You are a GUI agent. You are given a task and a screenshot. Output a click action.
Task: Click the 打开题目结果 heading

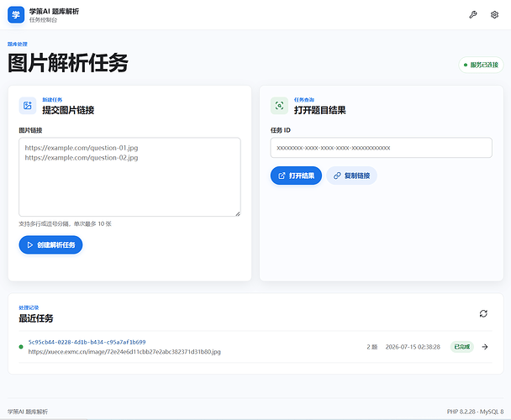[x=319, y=110]
